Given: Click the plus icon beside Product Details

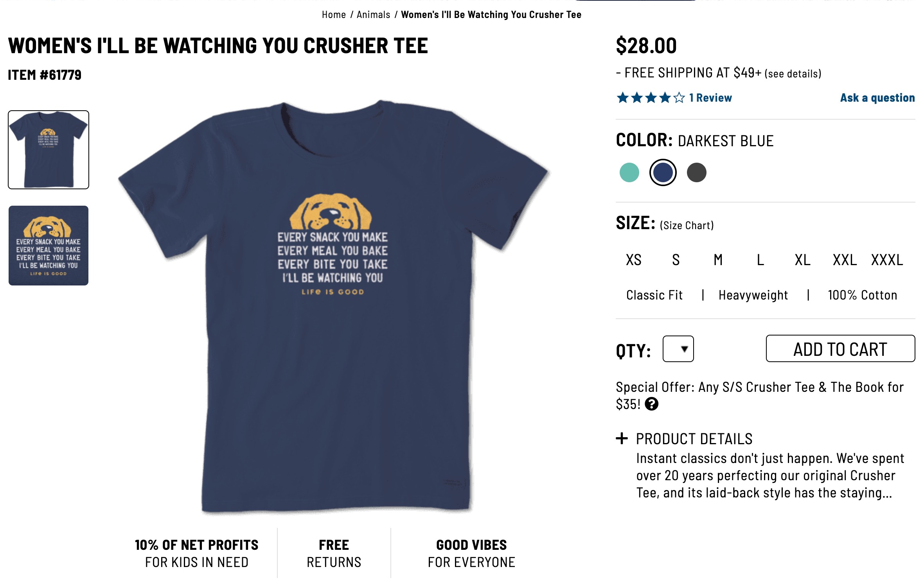Looking at the screenshot, I should [622, 438].
